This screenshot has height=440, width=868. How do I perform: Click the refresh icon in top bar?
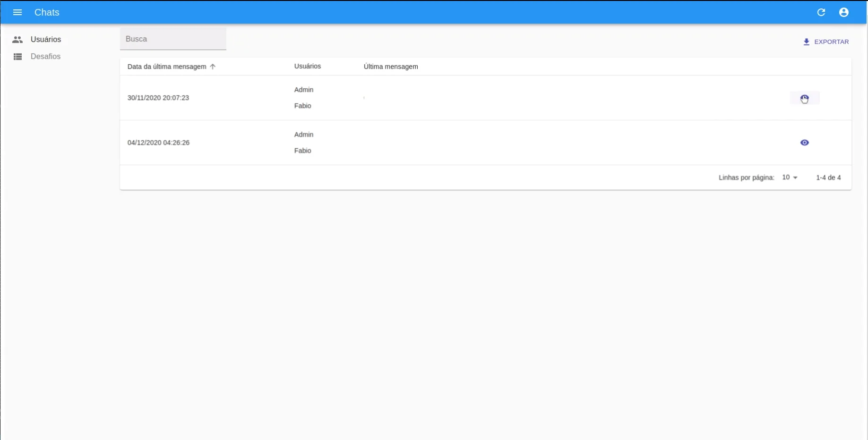(821, 12)
